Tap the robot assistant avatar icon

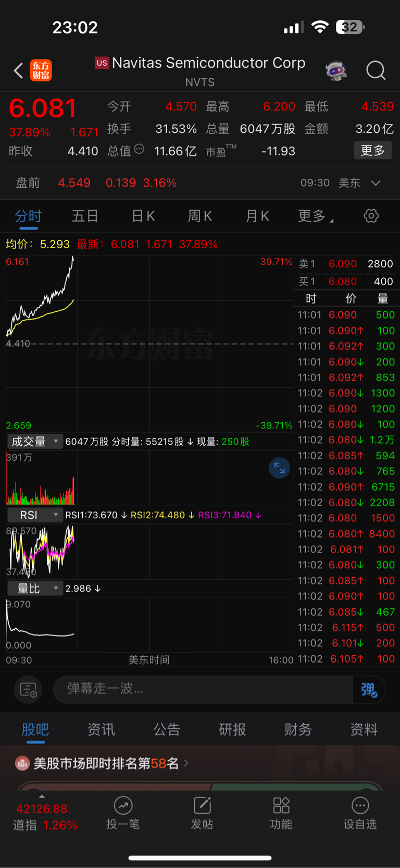pos(336,70)
